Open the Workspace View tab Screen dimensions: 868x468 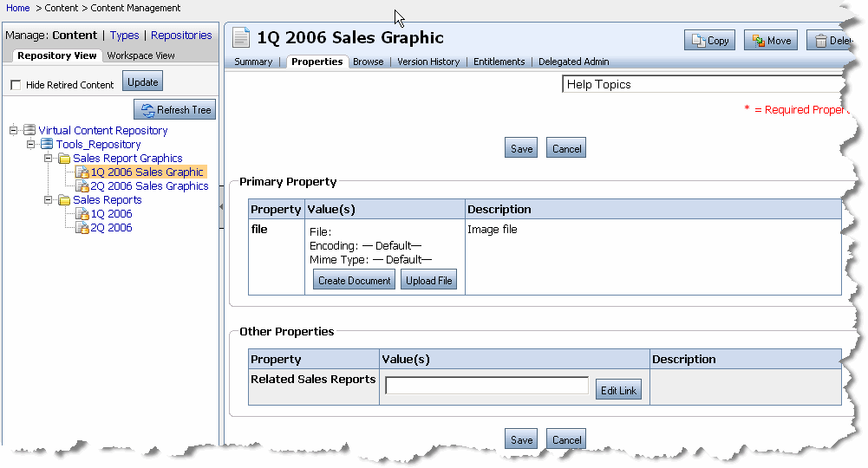(x=140, y=55)
